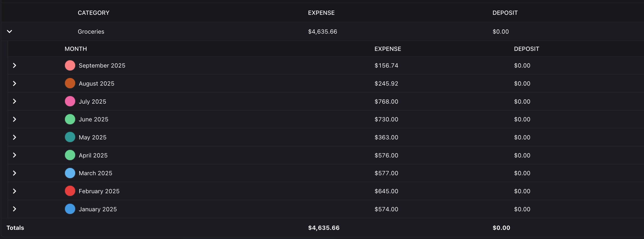Click the salmon September 2025 color dot
Viewport: 644px width, 239px height.
point(70,65)
